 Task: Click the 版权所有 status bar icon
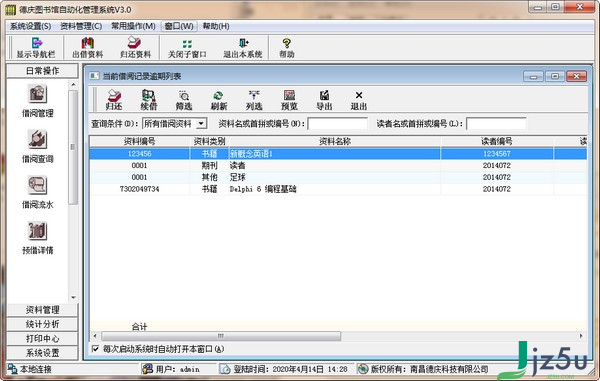pos(362,369)
